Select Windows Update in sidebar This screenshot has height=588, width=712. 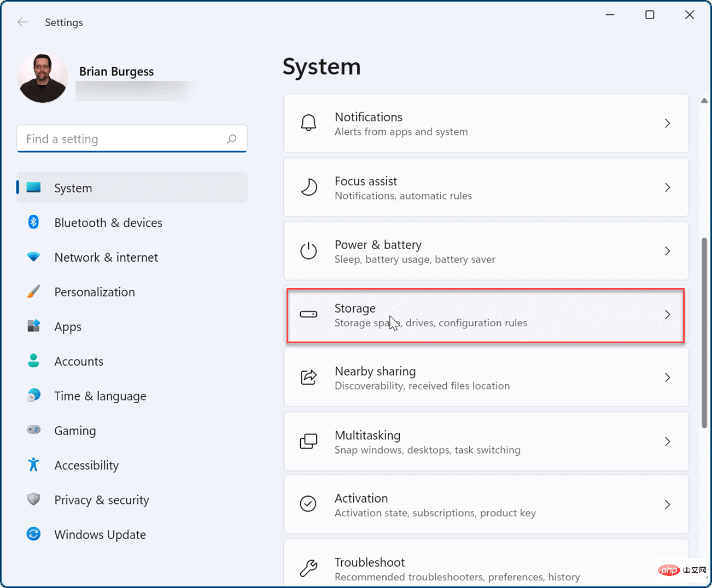pyautogui.click(x=132, y=534)
